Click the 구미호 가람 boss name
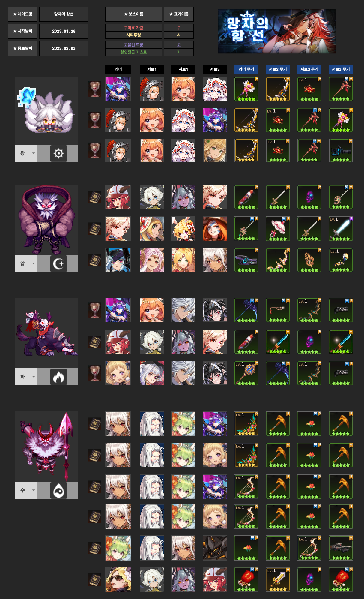364x599 pixels. click(x=133, y=28)
